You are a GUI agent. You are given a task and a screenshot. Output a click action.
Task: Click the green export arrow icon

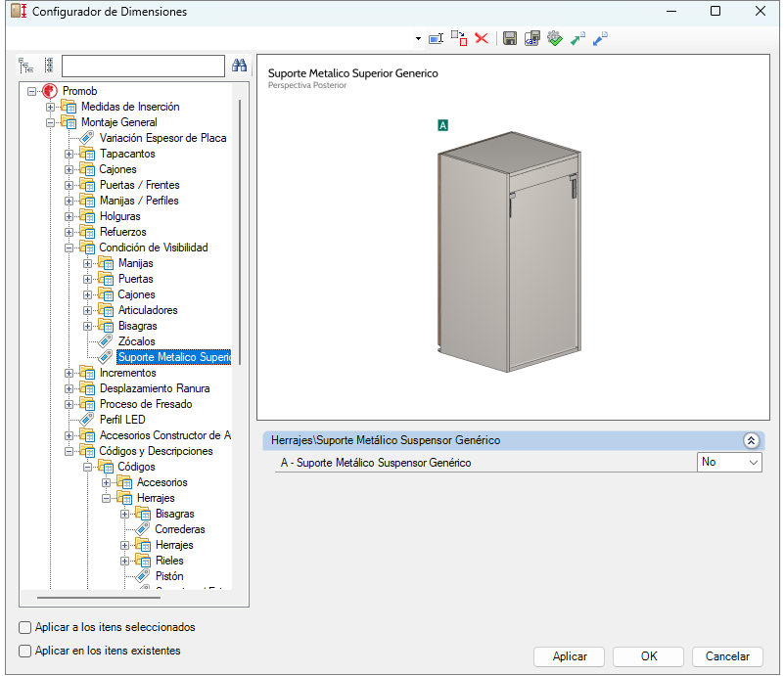coord(577,38)
